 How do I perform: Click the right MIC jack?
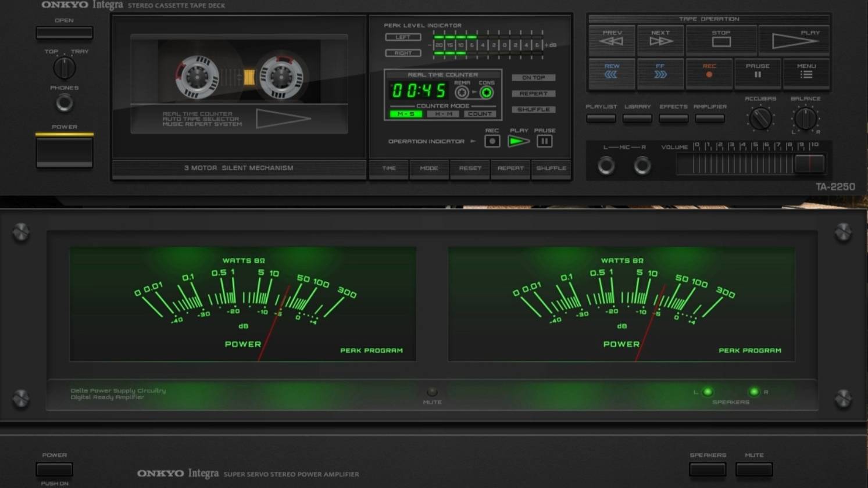click(x=642, y=166)
